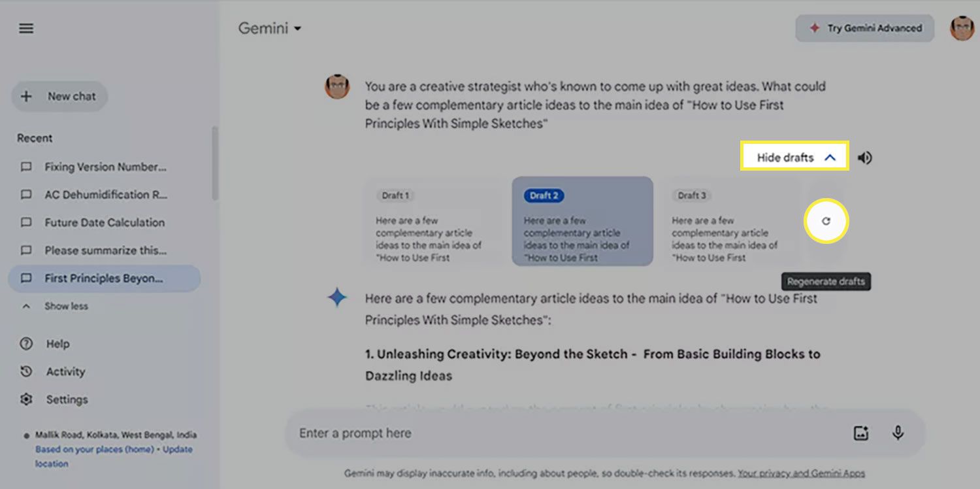Screen dimensions: 980x489
Task: Open the AC Dehumidification chat
Action: [105, 195]
